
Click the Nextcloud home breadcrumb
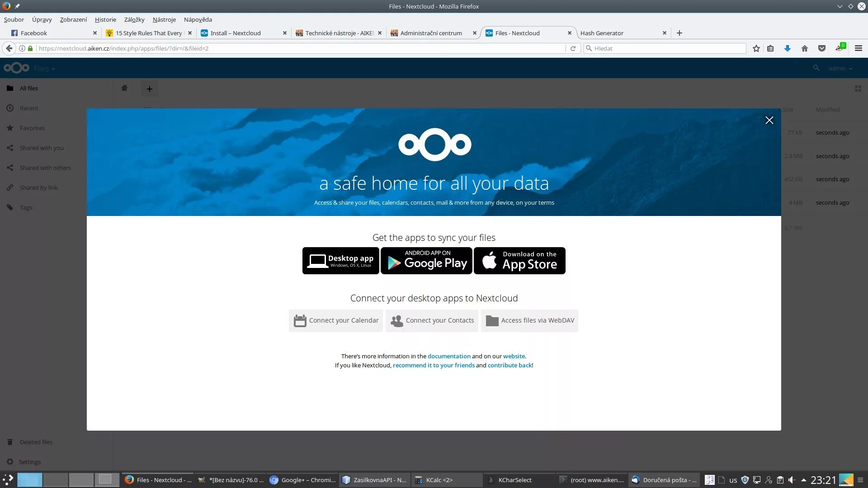(125, 88)
